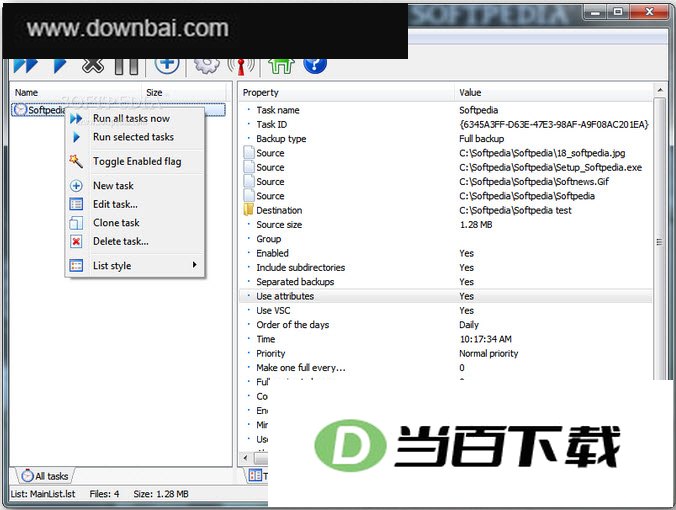Select the Separated backups row
676x510 pixels.
click(445, 282)
